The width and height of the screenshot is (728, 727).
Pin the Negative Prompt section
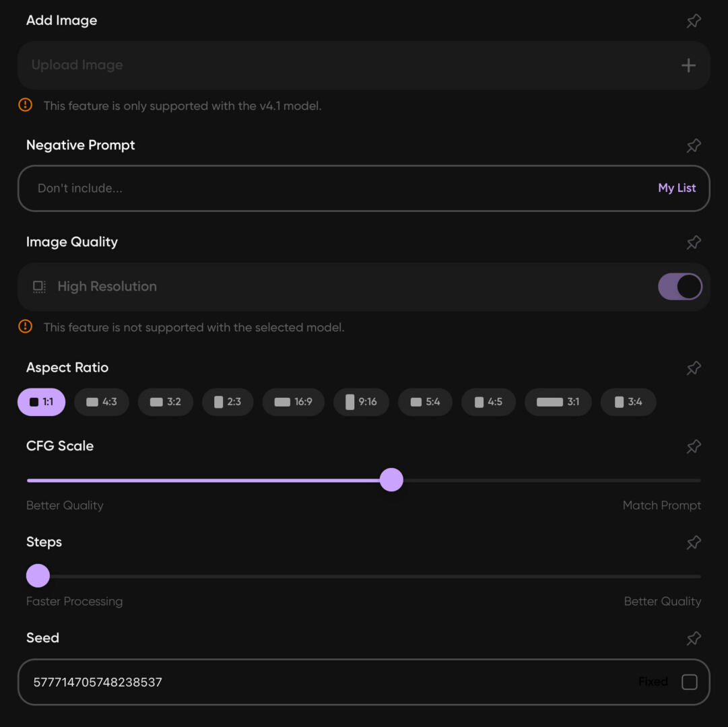tap(693, 145)
